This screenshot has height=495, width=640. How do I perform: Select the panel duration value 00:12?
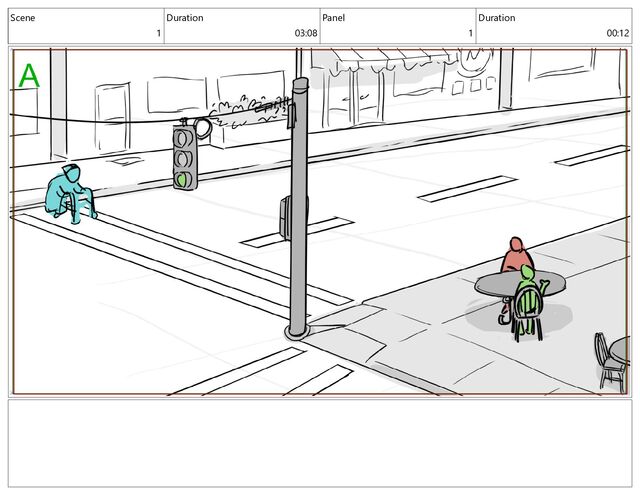pyautogui.click(x=618, y=33)
